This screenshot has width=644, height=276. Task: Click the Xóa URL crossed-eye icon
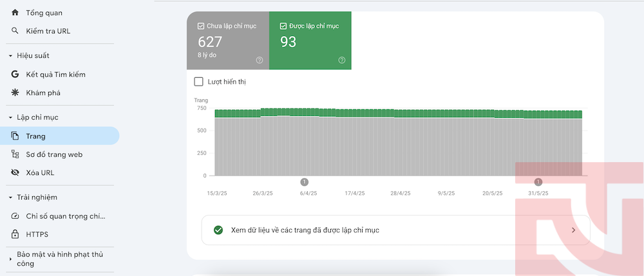pyautogui.click(x=15, y=172)
